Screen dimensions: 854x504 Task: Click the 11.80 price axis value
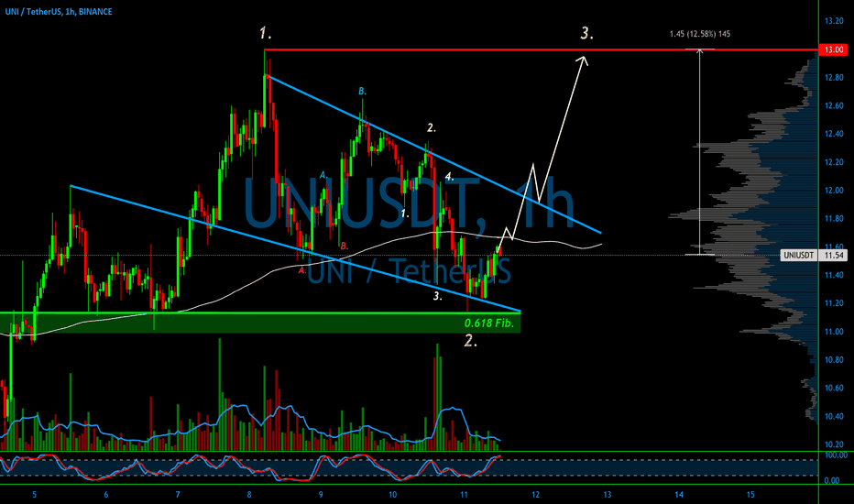833,219
